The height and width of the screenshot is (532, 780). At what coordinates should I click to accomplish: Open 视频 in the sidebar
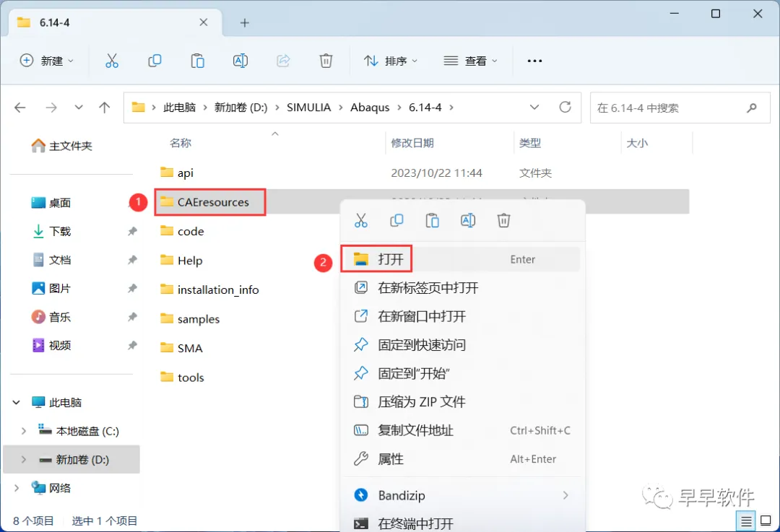51,345
